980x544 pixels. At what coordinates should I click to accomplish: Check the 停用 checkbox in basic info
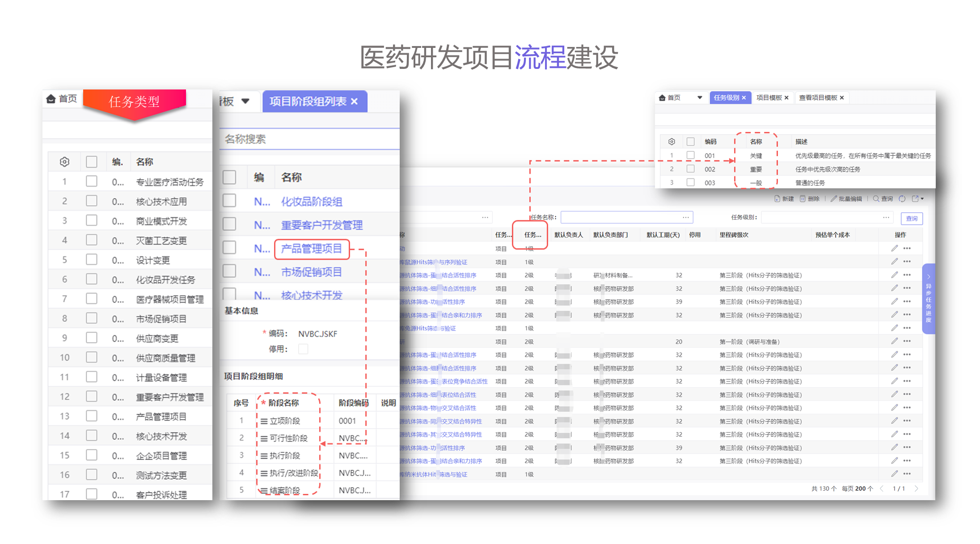coord(303,349)
